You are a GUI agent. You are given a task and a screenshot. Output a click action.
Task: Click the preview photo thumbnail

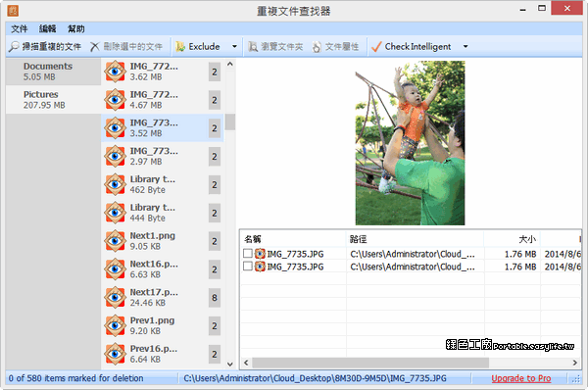pyautogui.click(x=410, y=143)
